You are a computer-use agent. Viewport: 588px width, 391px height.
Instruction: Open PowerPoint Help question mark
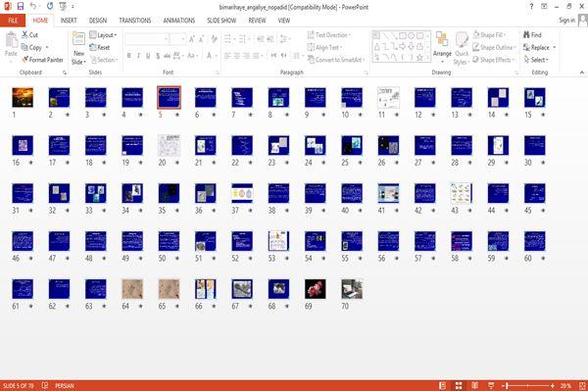531,7
